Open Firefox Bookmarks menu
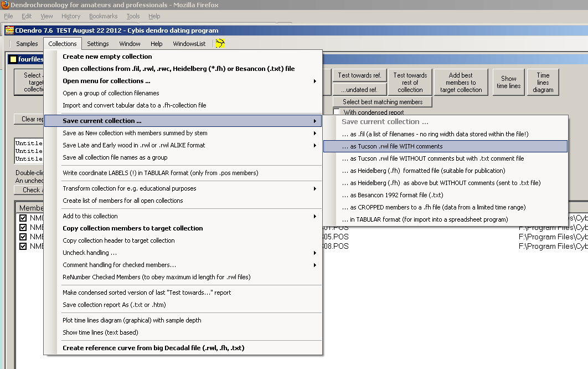Screen dimensions: 588x369 click(103, 16)
